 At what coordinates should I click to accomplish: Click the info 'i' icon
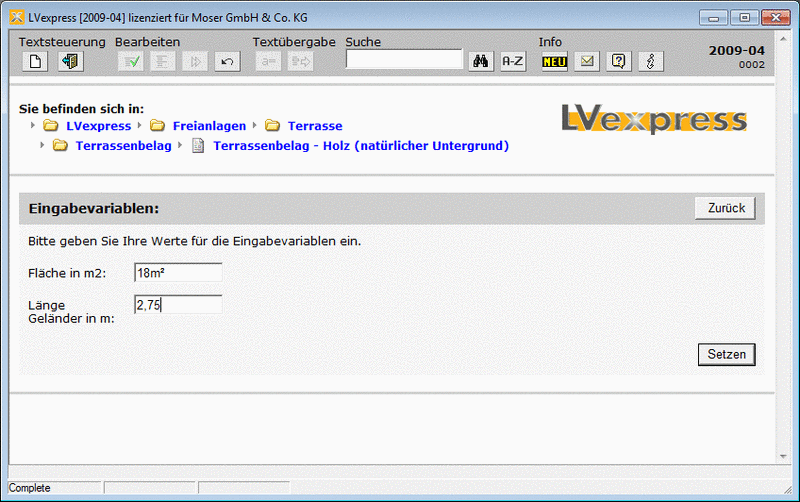point(651,62)
